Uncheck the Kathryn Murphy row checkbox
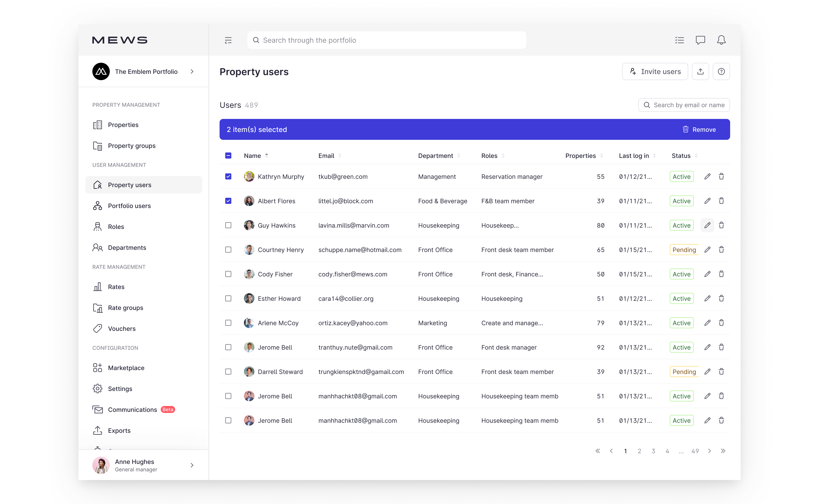The width and height of the screenshot is (819, 504). [x=228, y=176]
